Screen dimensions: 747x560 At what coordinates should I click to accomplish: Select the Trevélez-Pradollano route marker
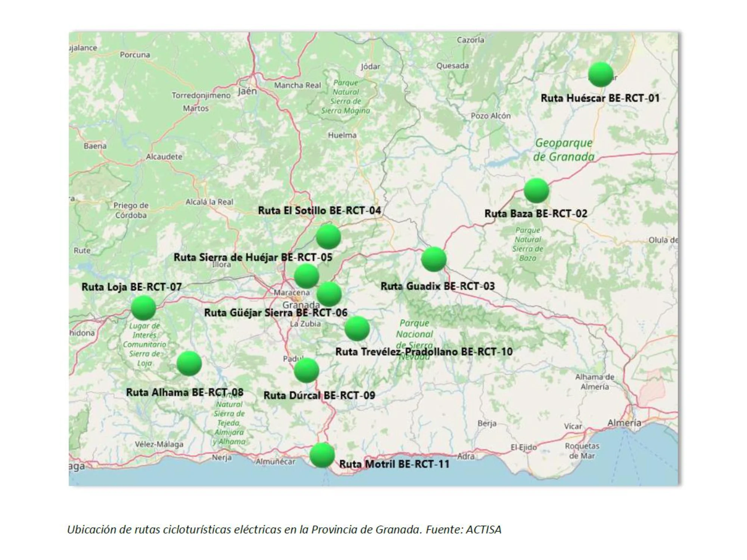point(357,329)
